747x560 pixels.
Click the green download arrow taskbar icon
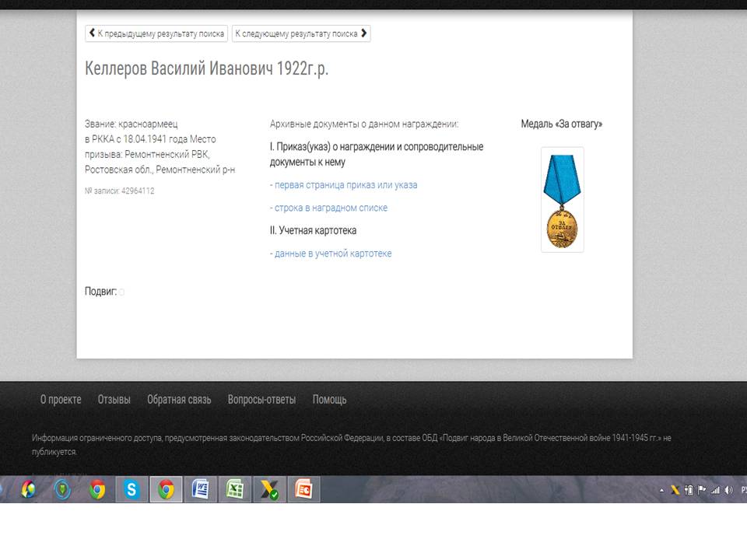tap(62, 490)
